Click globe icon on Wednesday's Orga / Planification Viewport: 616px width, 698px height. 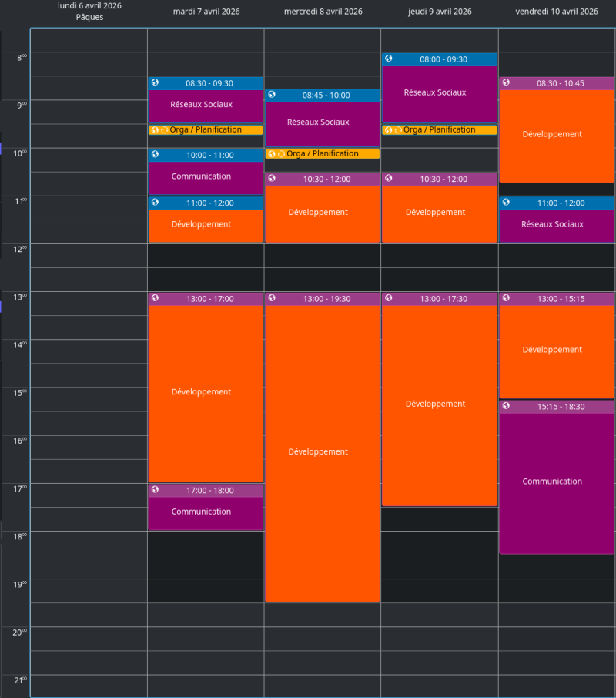(x=272, y=154)
